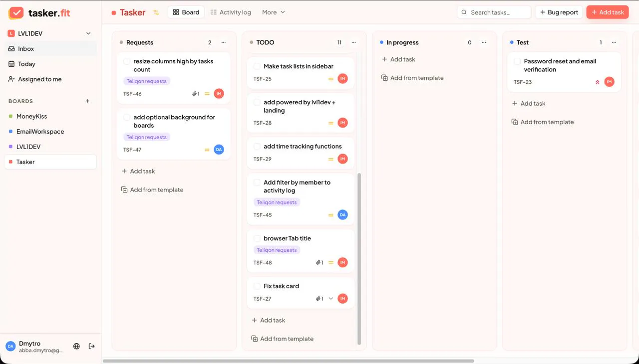Viewport: 639px width, 364px height.
Task: Add task in Test column
Action: click(x=529, y=104)
